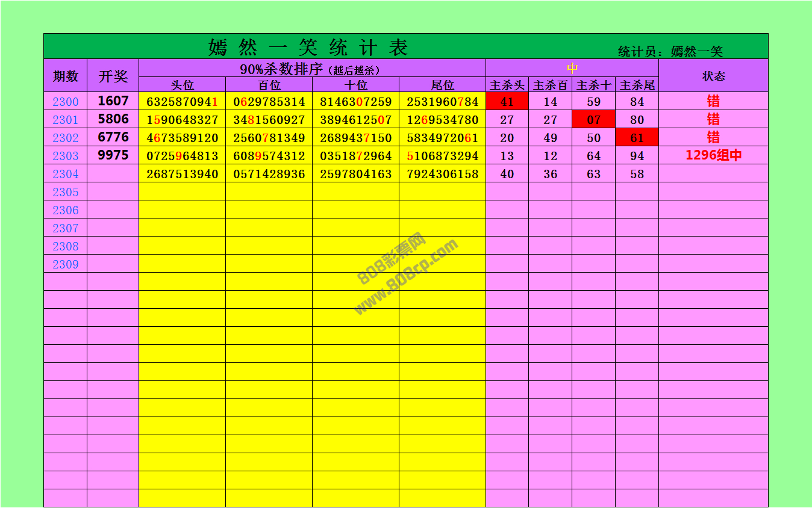The width and height of the screenshot is (812, 508).
Task: Select the 开奖 column header
Action: pyautogui.click(x=113, y=76)
